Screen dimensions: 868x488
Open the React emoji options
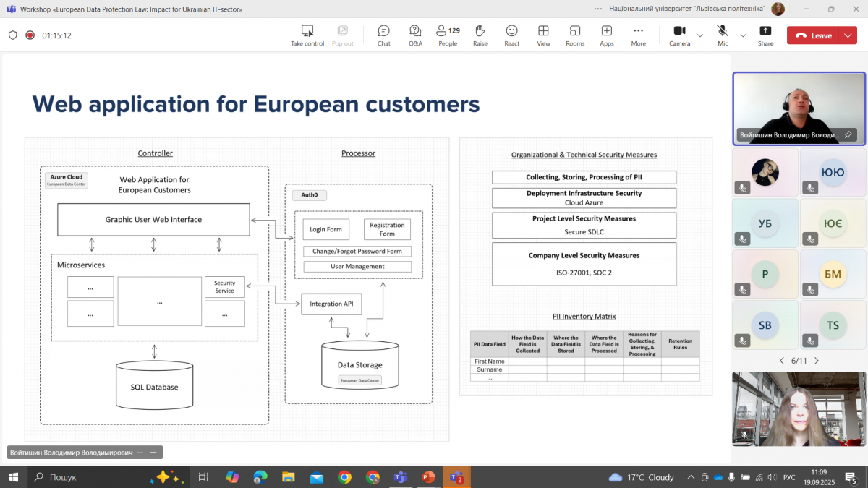pos(511,35)
